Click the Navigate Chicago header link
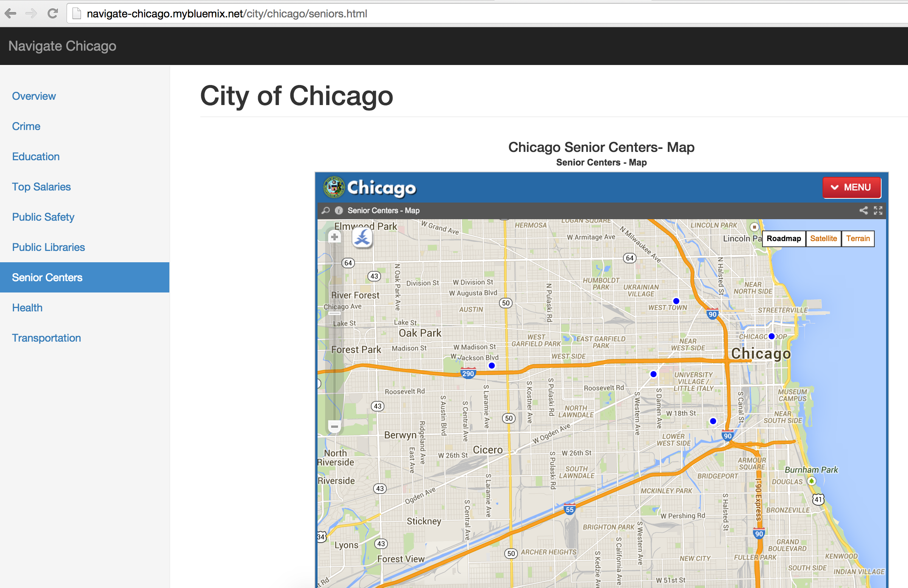 click(x=62, y=46)
